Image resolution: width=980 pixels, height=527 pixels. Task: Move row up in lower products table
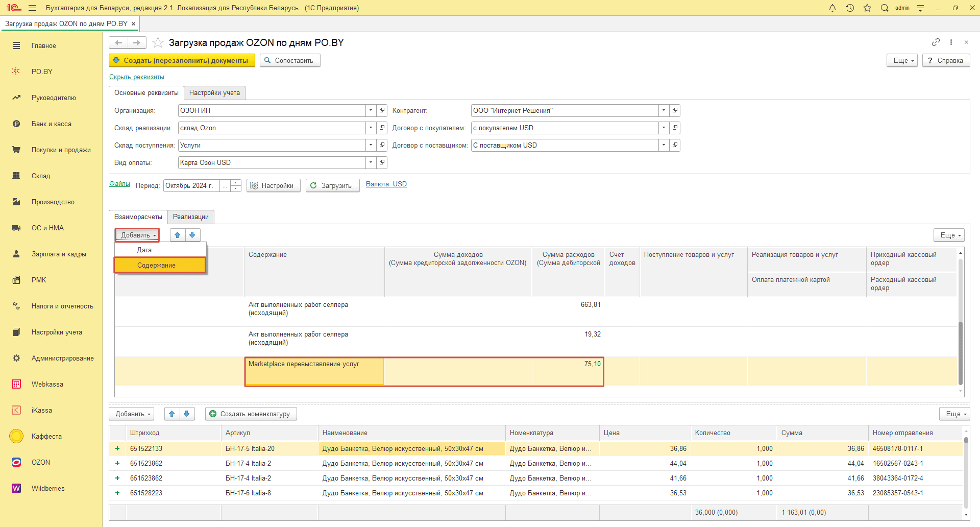(172, 414)
